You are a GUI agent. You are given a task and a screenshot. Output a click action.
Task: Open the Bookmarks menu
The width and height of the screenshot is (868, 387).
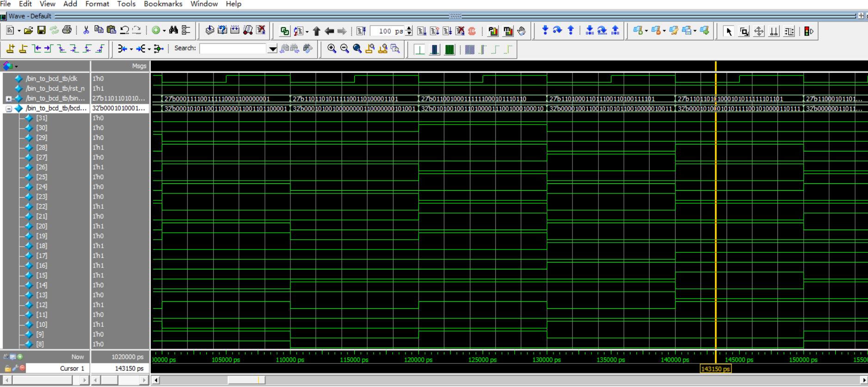(x=163, y=4)
